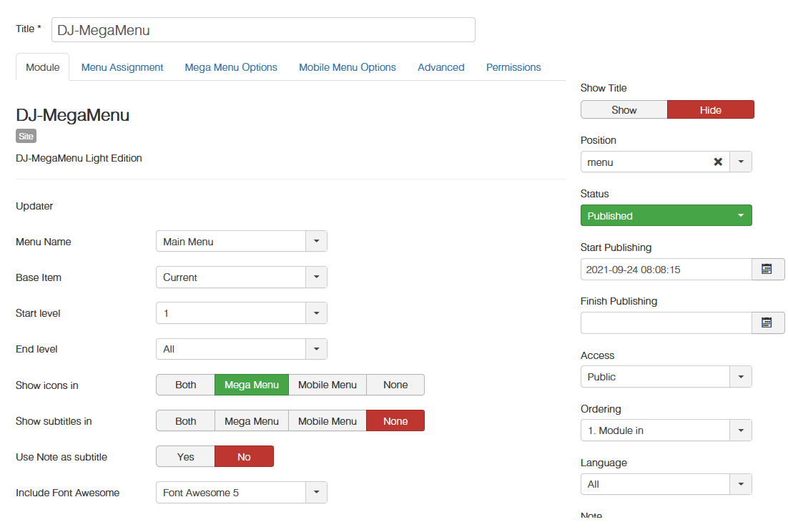
Task: Open the Finish Publishing calendar picker
Action: [767, 323]
